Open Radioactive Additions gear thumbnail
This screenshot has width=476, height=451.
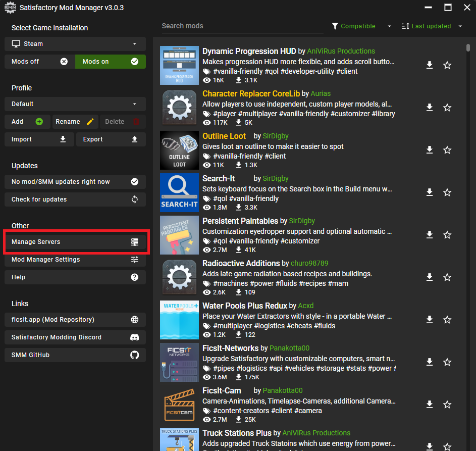(x=179, y=277)
